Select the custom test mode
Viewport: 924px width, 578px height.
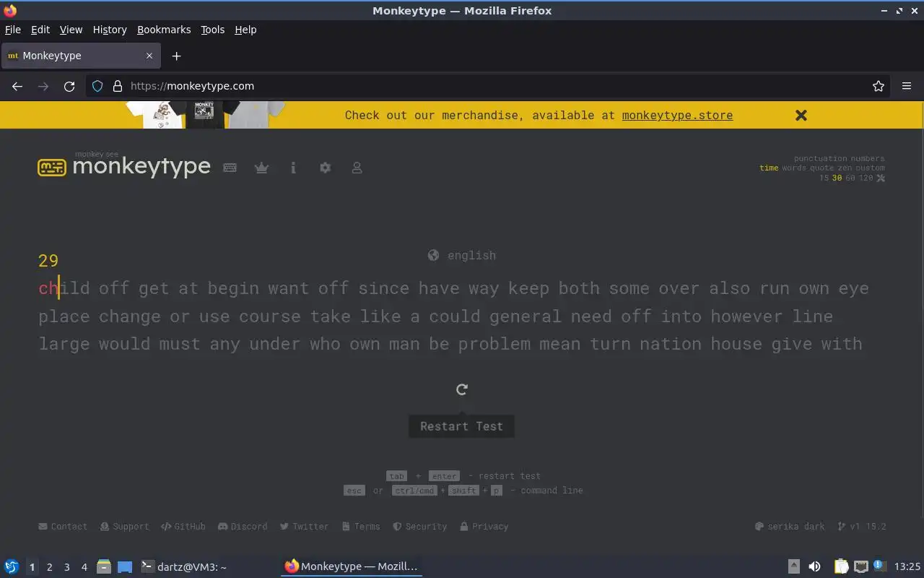[x=870, y=168]
